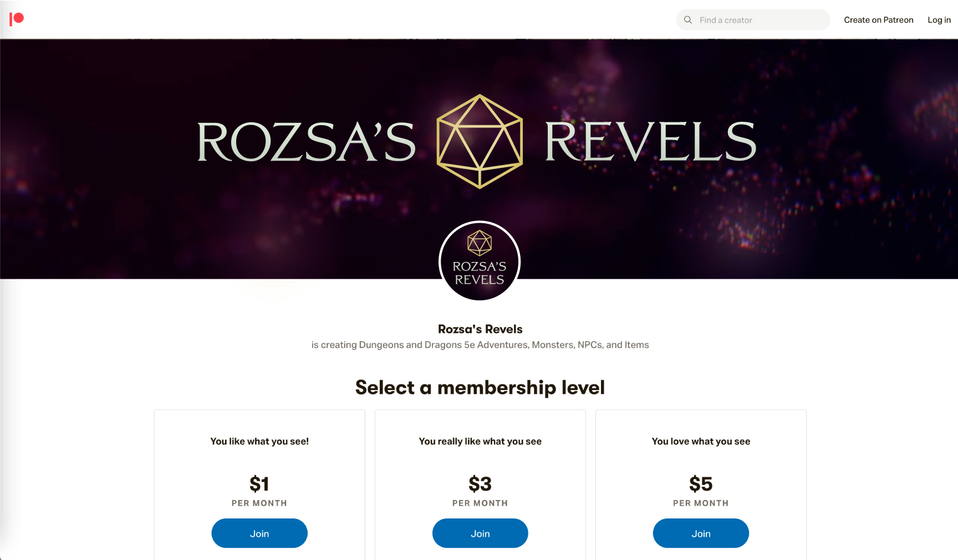Image resolution: width=958 pixels, height=560 pixels.
Task: Select the "You really like what you see" title
Action: pos(480,441)
